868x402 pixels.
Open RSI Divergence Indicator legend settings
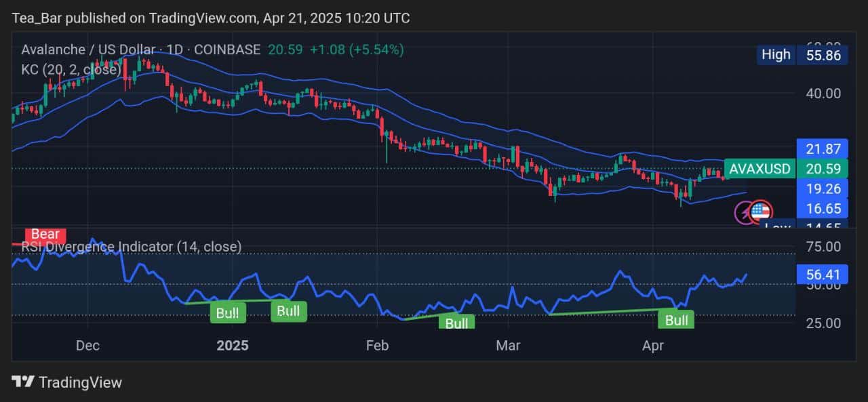pos(129,247)
